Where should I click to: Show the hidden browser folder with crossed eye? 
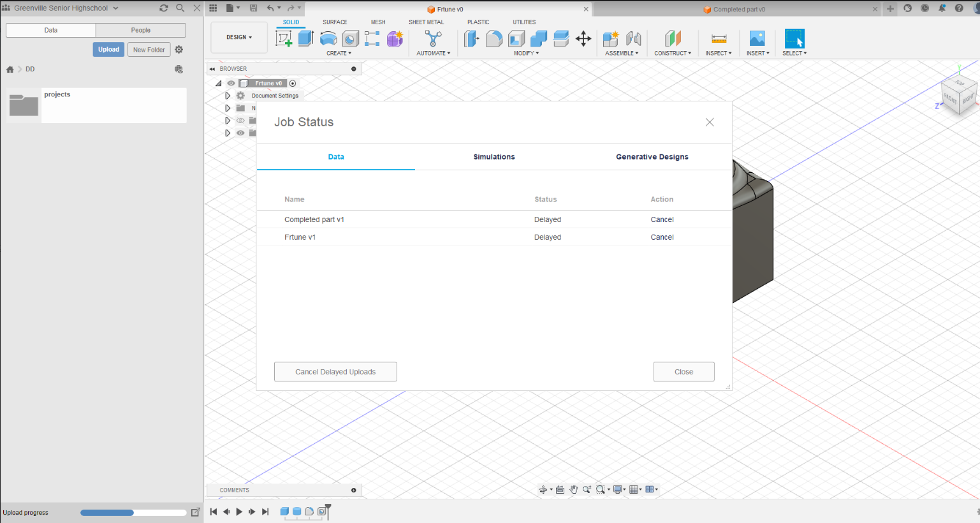[x=240, y=120]
